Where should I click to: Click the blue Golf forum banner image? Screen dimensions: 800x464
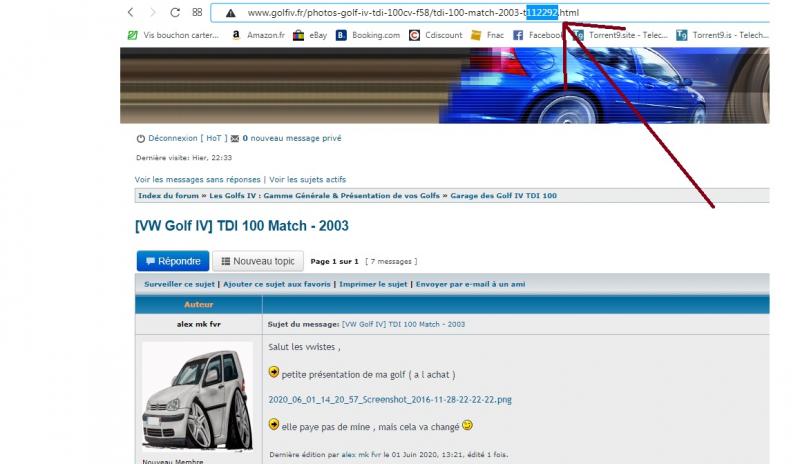444,85
